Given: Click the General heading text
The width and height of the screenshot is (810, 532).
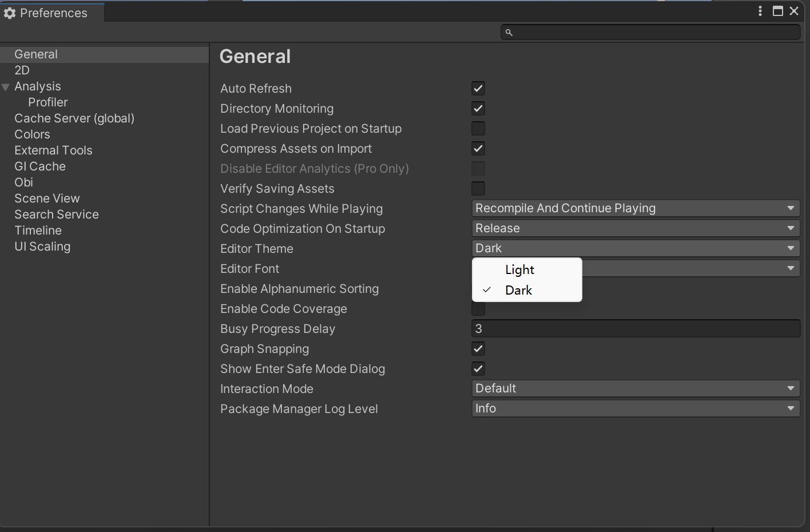Looking at the screenshot, I should 255,57.
